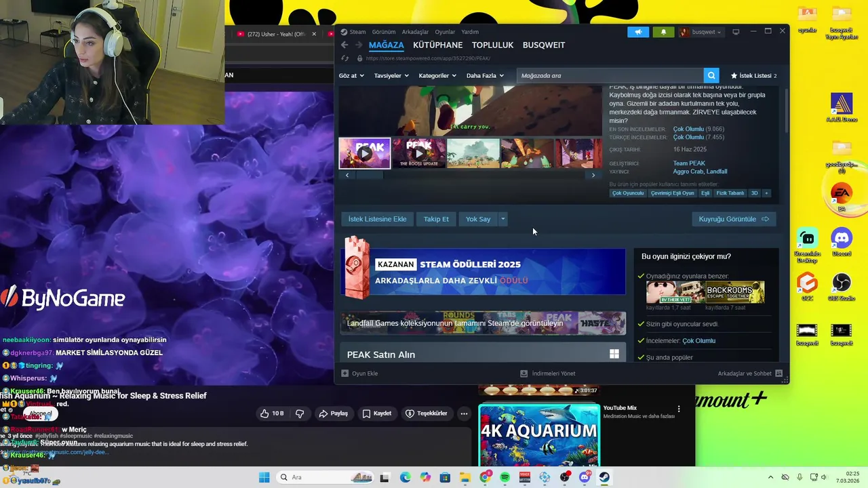The image size is (868, 488).
Task: Open Discord desktop shortcut
Action: point(841,242)
